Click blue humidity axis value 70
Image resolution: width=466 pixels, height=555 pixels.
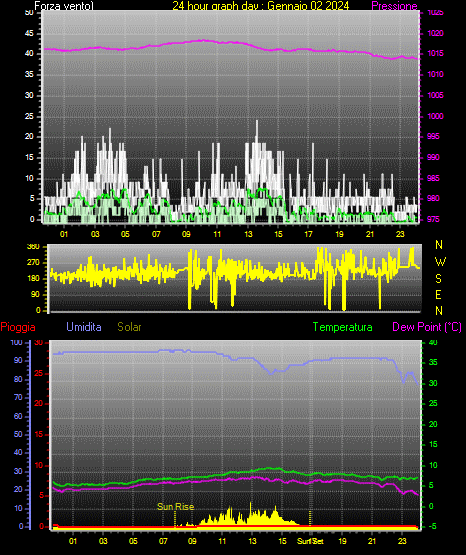[x=18, y=397]
